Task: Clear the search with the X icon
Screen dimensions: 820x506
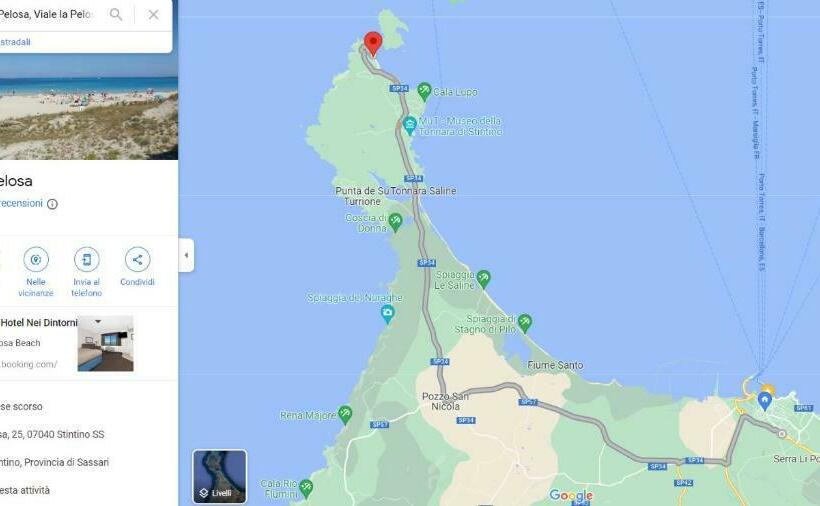Action: [153, 15]
